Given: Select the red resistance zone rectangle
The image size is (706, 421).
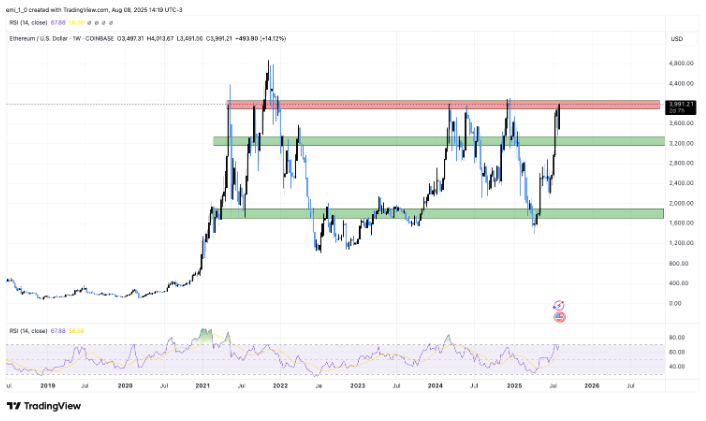Looking at the screenshot, I should coord(440,104).
